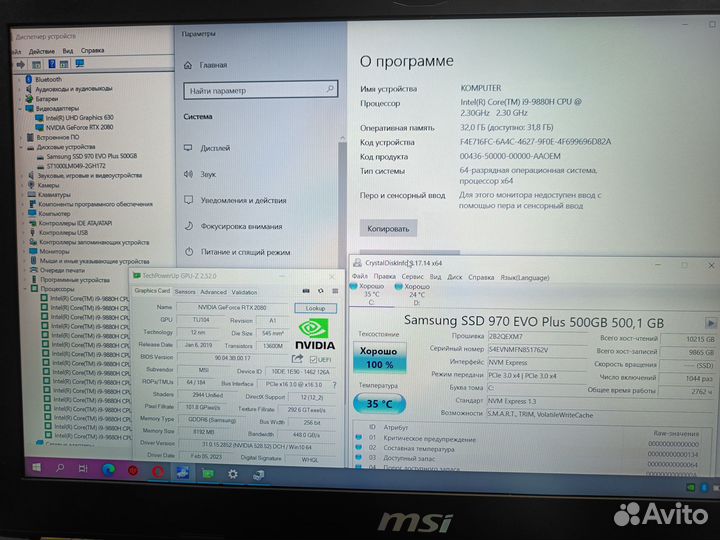Screen dimensions: 720x540
Task: Select drive D: tab showing 24 °C
Action: [x=416, y=294]
